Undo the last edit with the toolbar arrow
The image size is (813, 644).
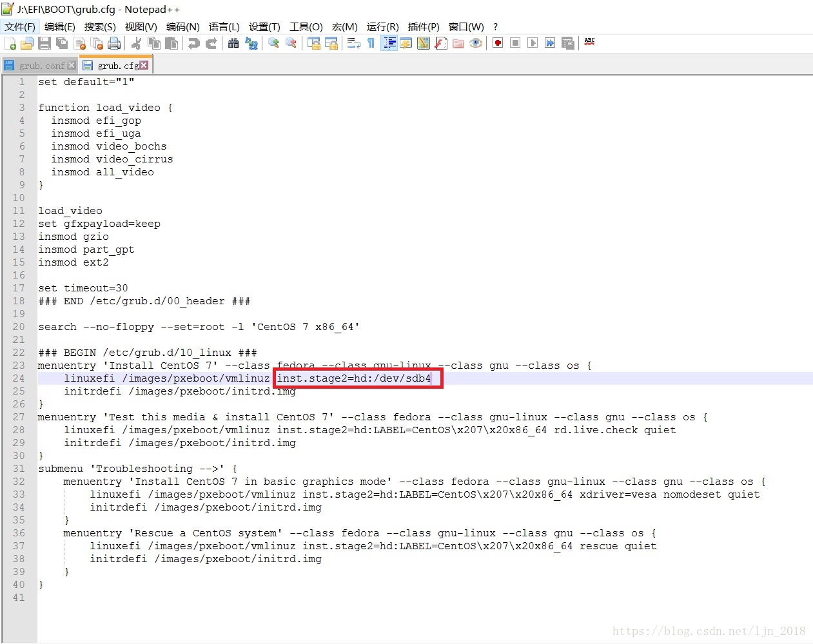[x=193, y=43]
